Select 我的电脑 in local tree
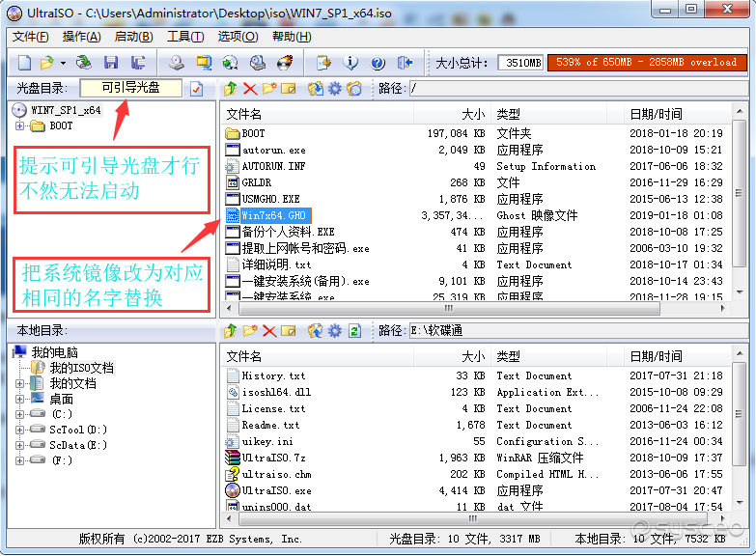 click(x=54, y=352)
